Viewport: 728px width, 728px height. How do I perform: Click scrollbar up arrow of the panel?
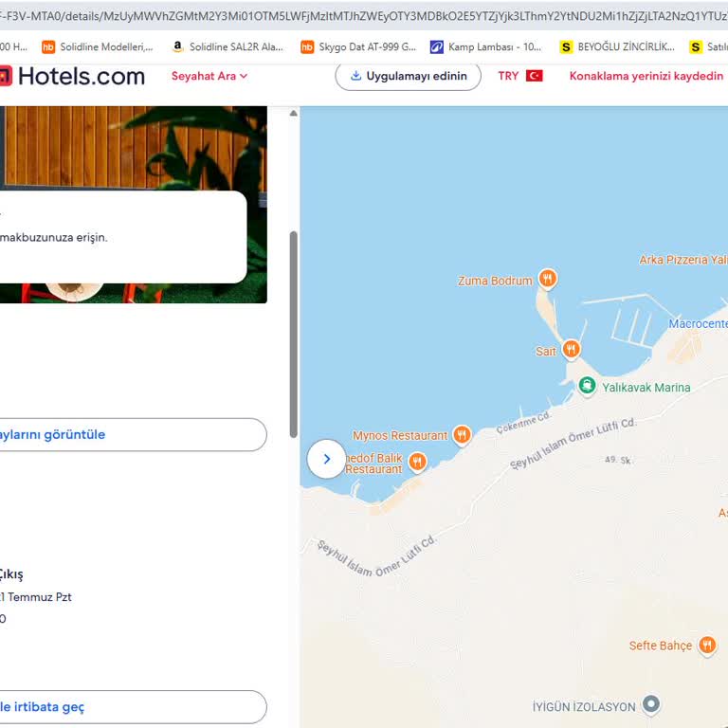point(294,113)
